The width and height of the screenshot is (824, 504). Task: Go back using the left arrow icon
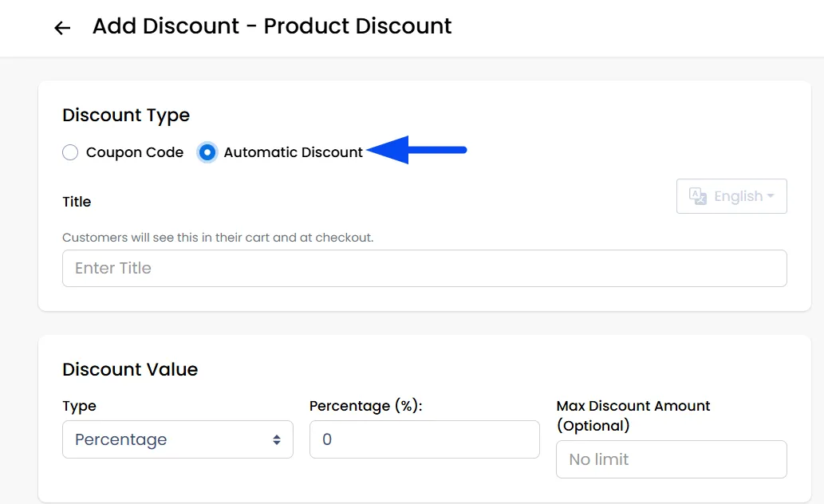click(x=62, y=27)
